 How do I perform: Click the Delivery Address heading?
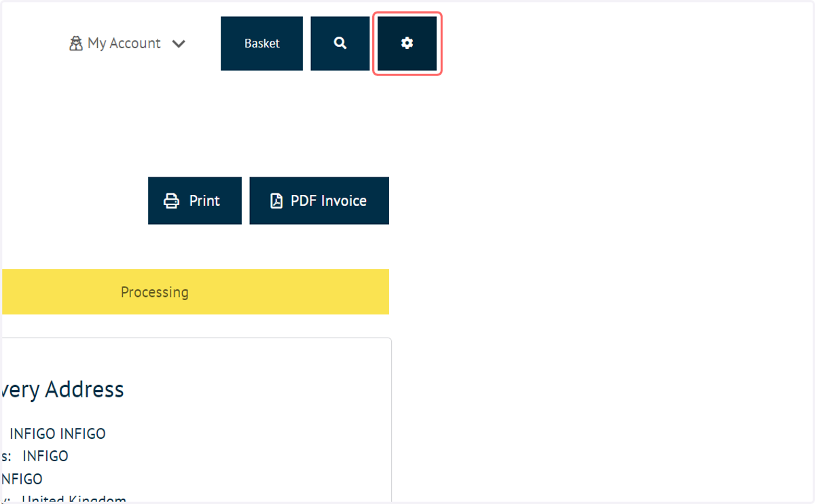click(x=63, y=390)
